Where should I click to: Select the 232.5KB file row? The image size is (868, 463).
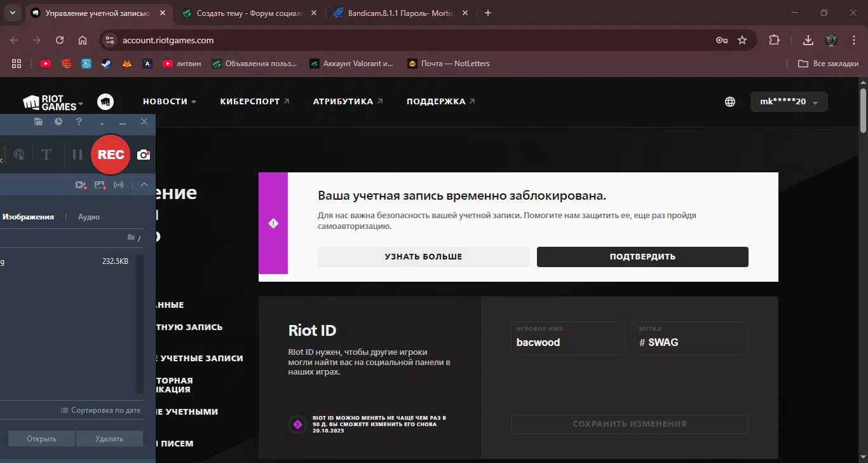[x=68, y=261]
